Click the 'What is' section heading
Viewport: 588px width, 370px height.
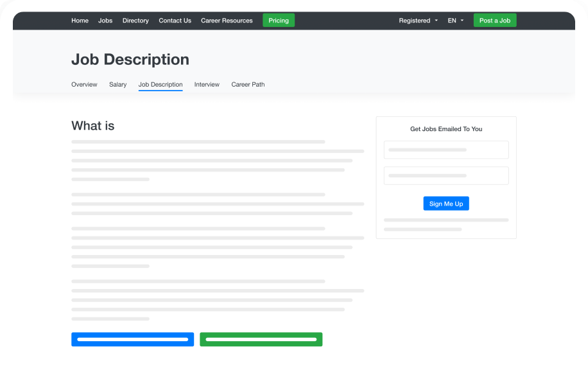click(93, 126)
